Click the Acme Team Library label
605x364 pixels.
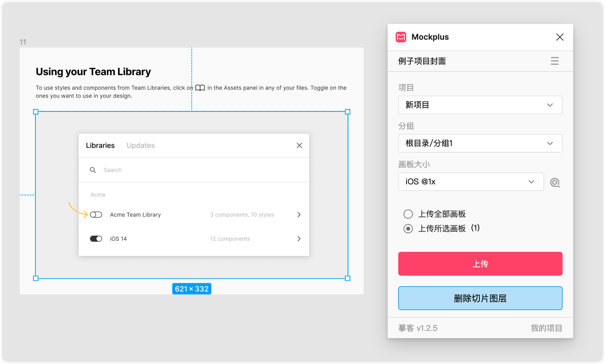(x=135, y=215)
